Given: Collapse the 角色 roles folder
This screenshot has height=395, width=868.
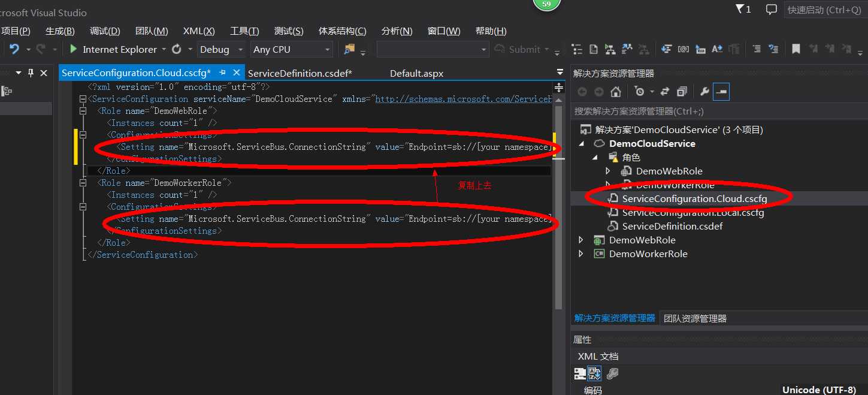Looking at the screenshot, I should tap(595, 158).
